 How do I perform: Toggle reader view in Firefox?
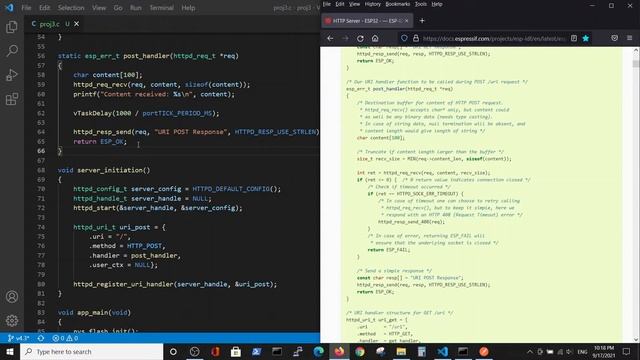(x=574, y=38)
